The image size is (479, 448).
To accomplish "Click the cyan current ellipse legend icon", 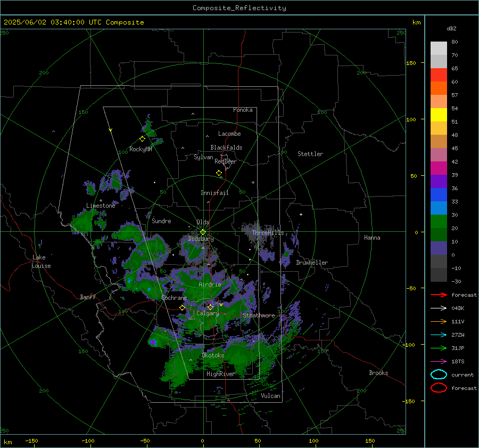I will [x=439, y=374].
